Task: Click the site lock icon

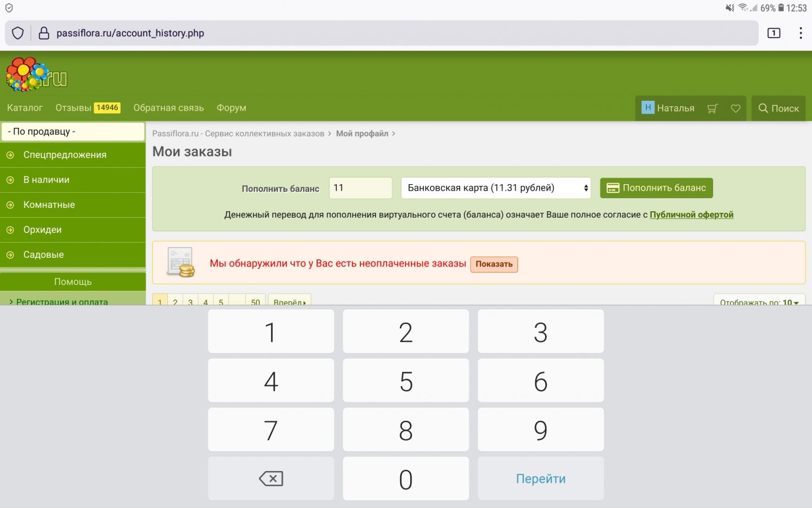Action: (x=44, y=33)
